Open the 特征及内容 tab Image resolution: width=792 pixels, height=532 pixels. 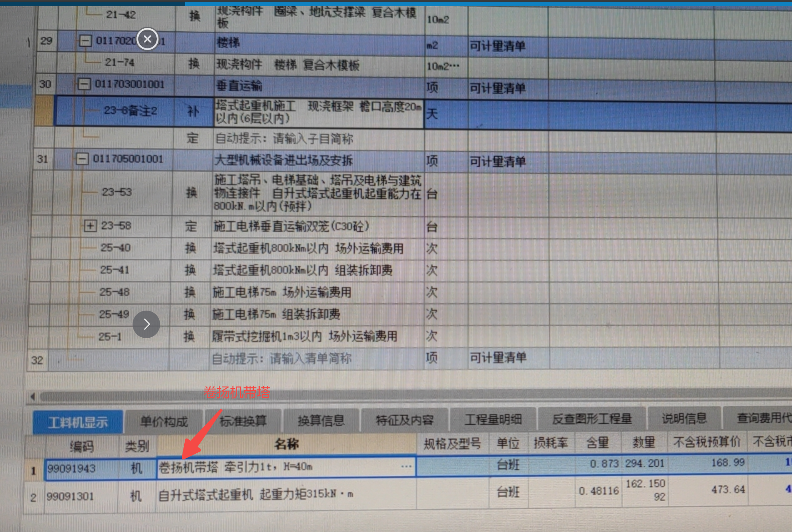point(404,420)
